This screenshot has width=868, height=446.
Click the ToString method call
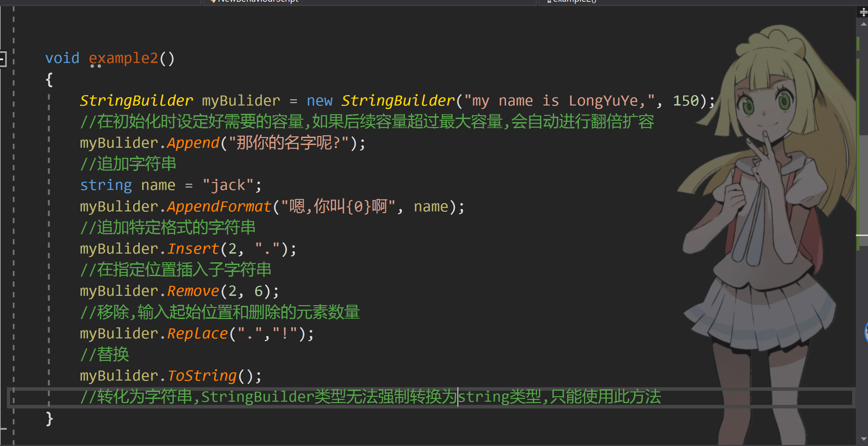pyautogui.click(x=202, y=376)
